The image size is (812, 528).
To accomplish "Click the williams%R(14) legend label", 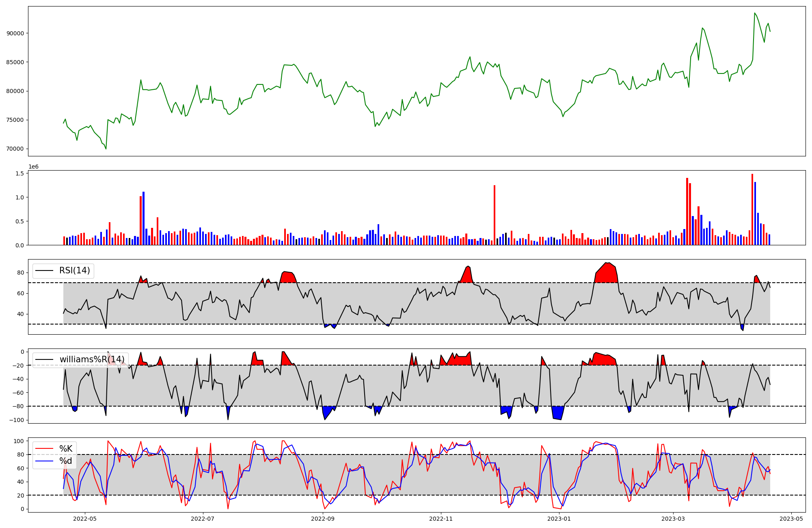I will coord(92,359).
